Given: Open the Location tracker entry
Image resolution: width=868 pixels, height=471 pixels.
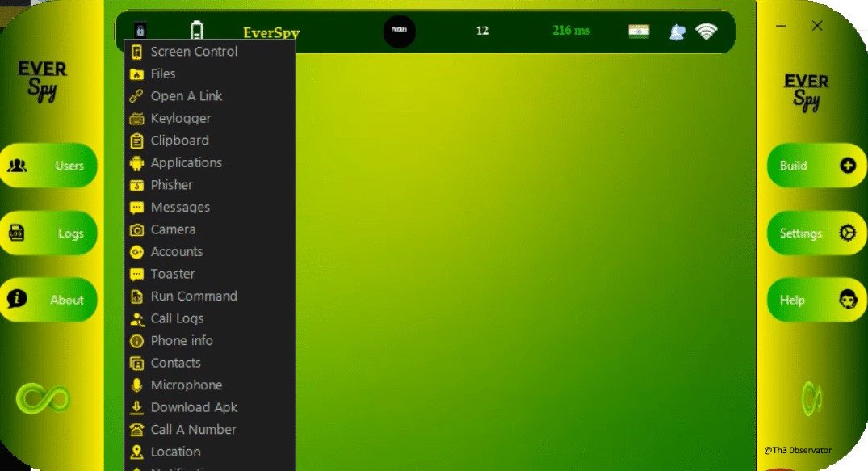Looking at the screenshot, I should tap(175, 452).
